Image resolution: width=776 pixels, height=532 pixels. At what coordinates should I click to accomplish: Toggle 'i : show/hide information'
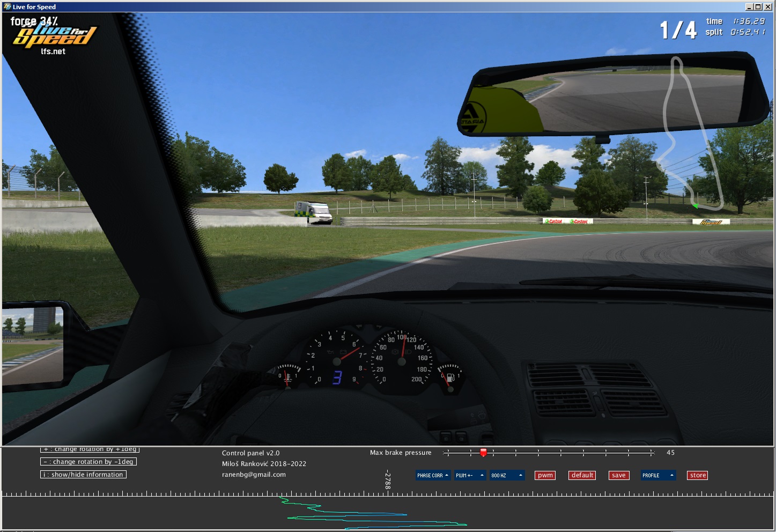click(83, 475)
